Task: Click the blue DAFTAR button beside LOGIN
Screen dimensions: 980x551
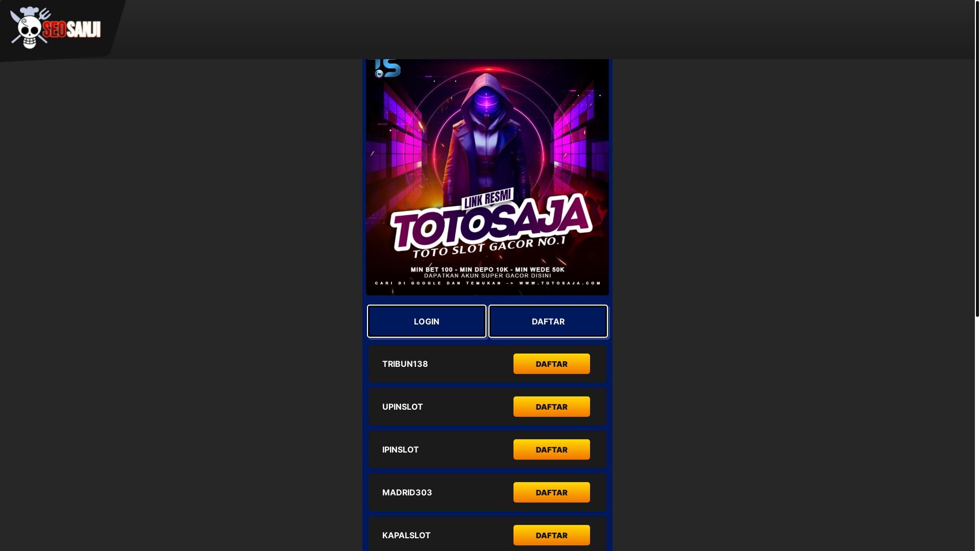Action: click(548, 321)
